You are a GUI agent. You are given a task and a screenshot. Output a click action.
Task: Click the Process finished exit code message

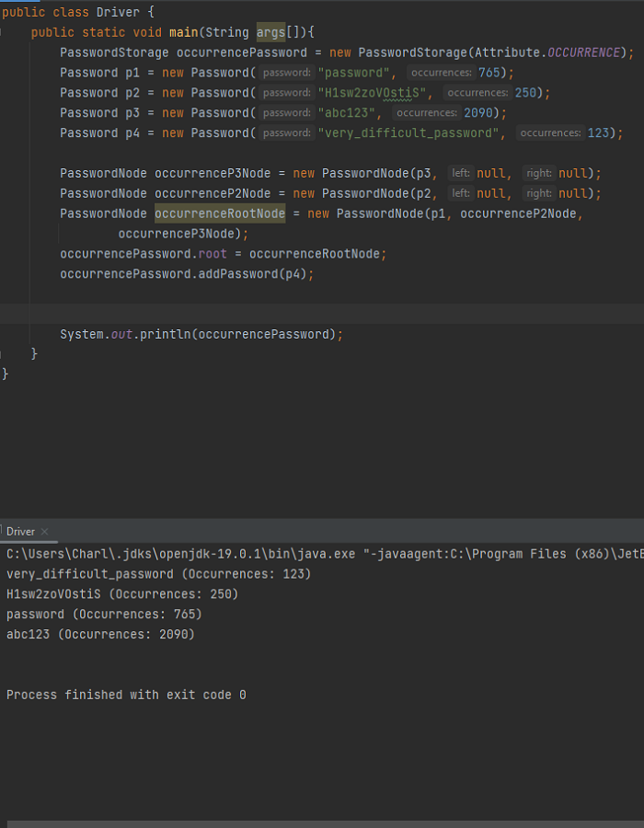126,695
